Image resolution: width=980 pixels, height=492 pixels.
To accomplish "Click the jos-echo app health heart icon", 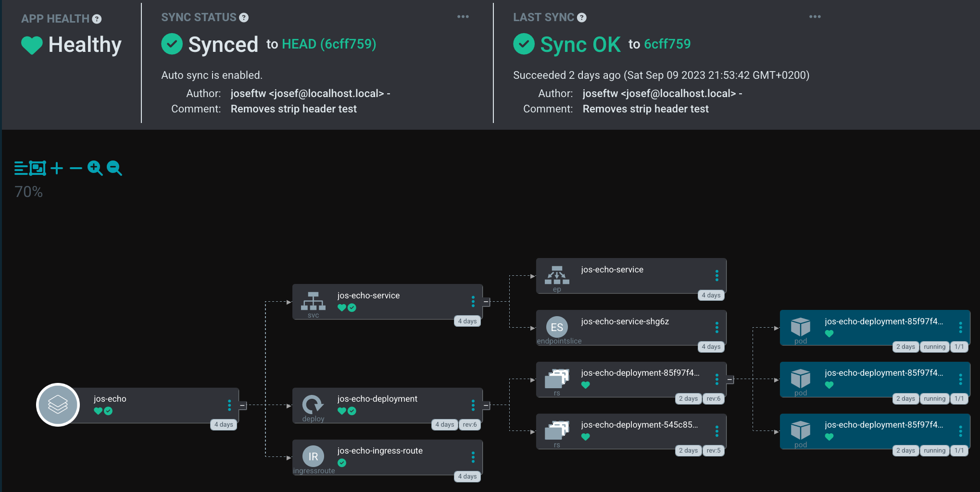I will pyautogui.click(x=98, y=411).
